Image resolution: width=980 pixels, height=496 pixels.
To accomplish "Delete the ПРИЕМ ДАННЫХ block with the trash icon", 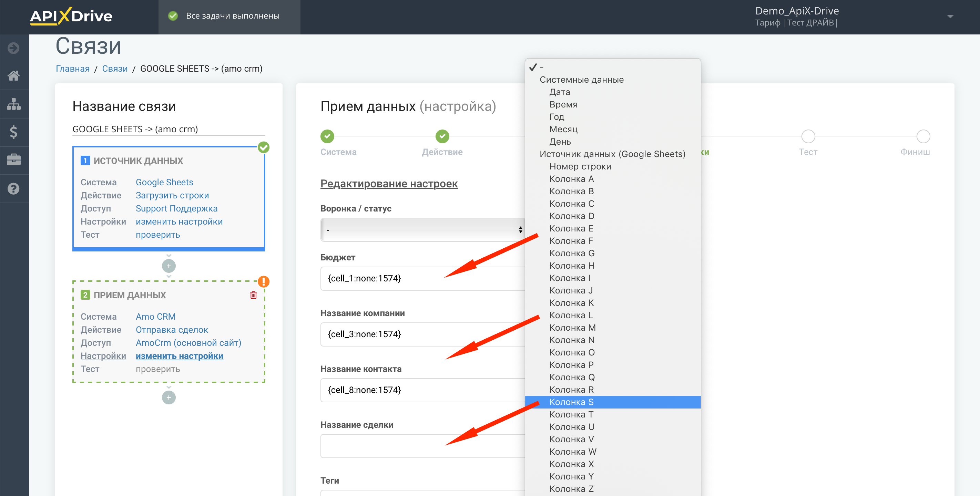I will click(x=253, y=295).
